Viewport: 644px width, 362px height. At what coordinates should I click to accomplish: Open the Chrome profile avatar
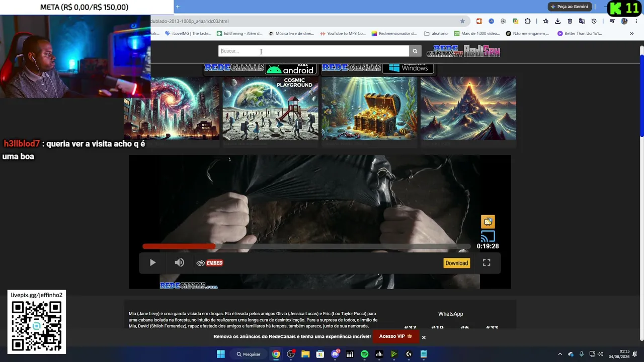pyautogui.click(x=624, y=21)
